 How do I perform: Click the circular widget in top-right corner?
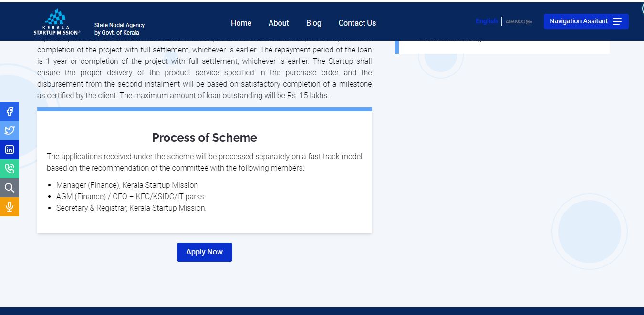(641, 9)
